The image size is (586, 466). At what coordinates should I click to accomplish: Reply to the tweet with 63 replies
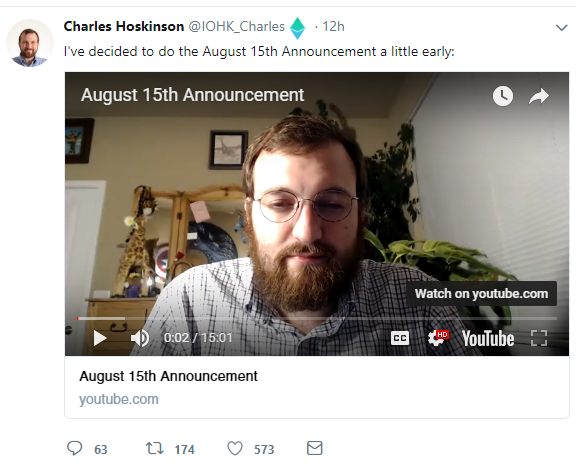(x=74, y=448)
